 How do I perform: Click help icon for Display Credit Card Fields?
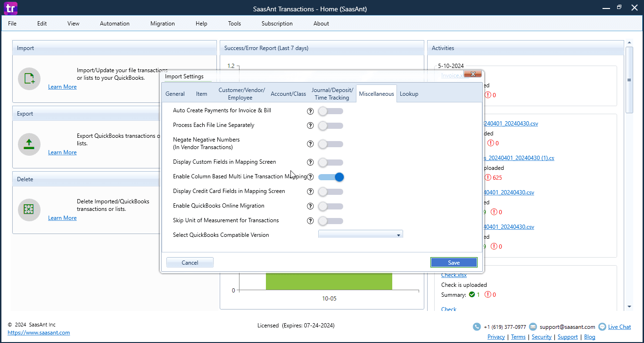[310, 192]
